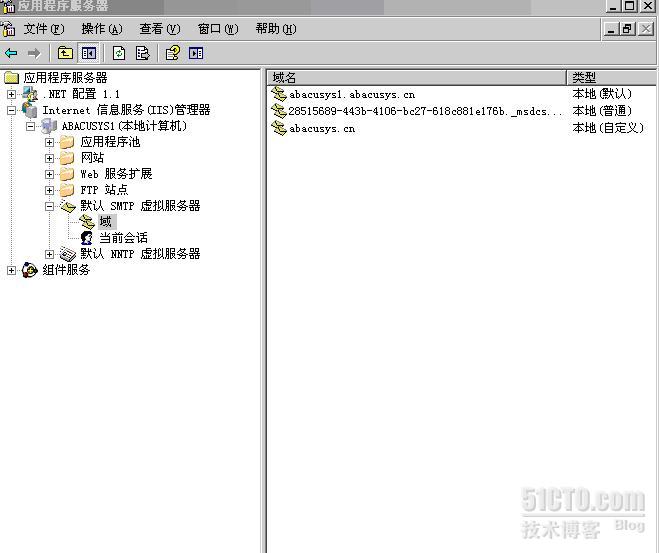Click the abacusys1.abacusys.cn domain icon
Screen dimensions: 659x553
coord(279,94)
